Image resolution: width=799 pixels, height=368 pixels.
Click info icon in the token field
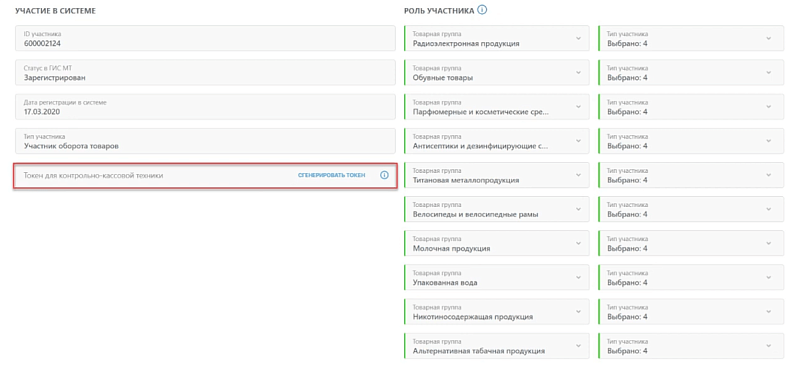pos(384,175)
